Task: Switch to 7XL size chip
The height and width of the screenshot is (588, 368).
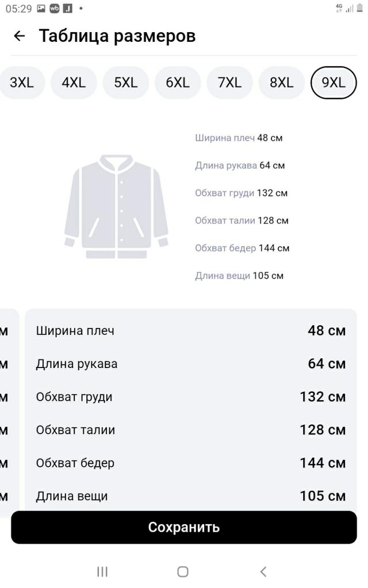Action: (229, 83)
